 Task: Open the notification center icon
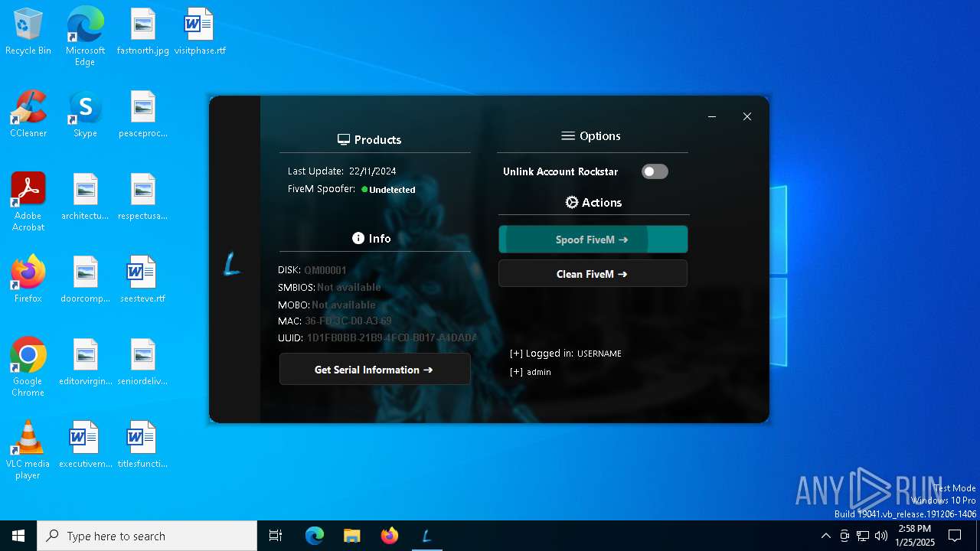[x=955, y=536]
